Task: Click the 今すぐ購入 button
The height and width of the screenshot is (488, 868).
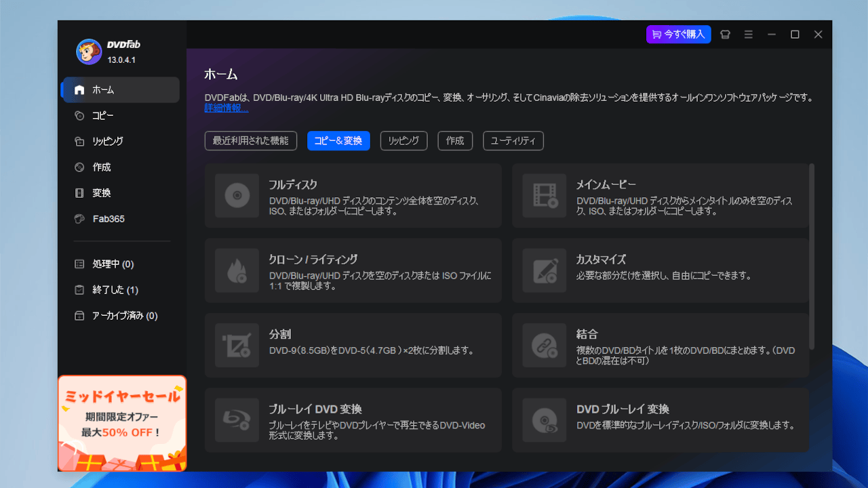Action: coord(678,35)
